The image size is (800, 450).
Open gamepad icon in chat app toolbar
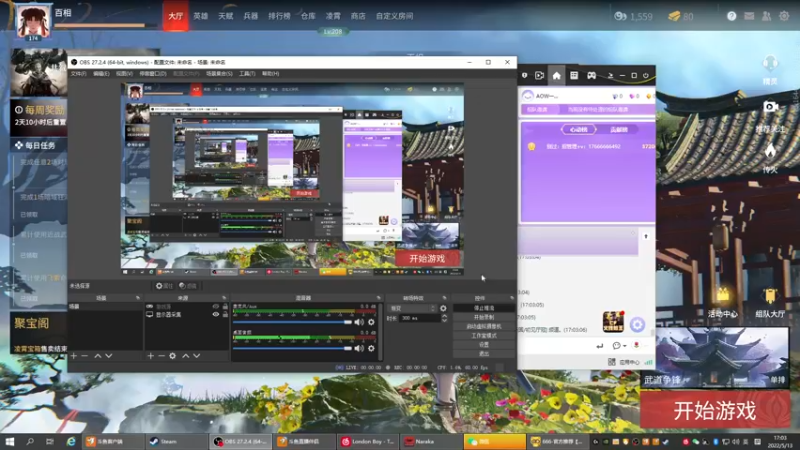coord(591,76)
